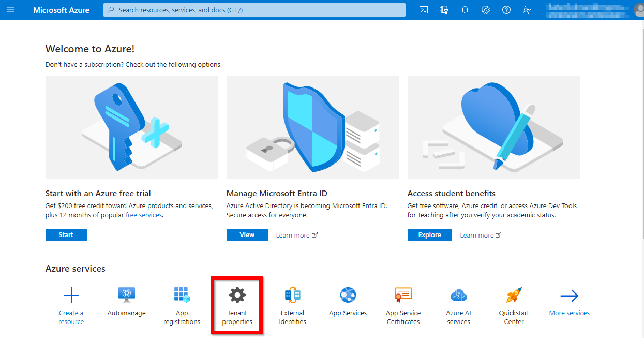Click the Welcome to Azure! heading
The height and width of the screenshot is (338, 644).
click(90, 49)
